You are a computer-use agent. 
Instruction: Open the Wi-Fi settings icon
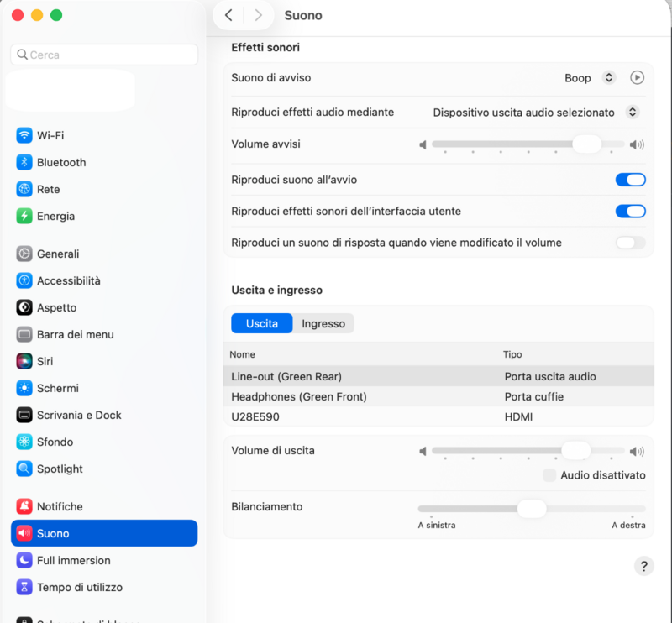click(x=24, y=135)
